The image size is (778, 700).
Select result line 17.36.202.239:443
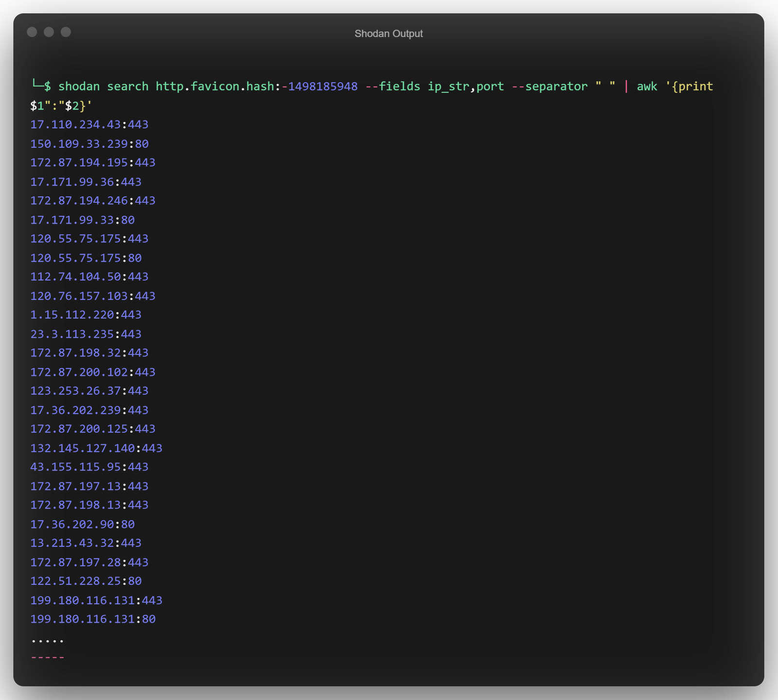(89, 410)
